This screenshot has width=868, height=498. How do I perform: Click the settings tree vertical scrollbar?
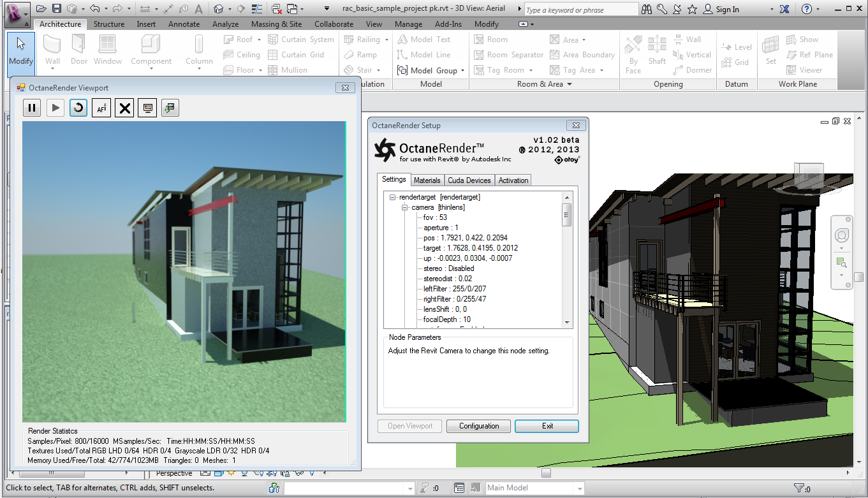point(567,260)
